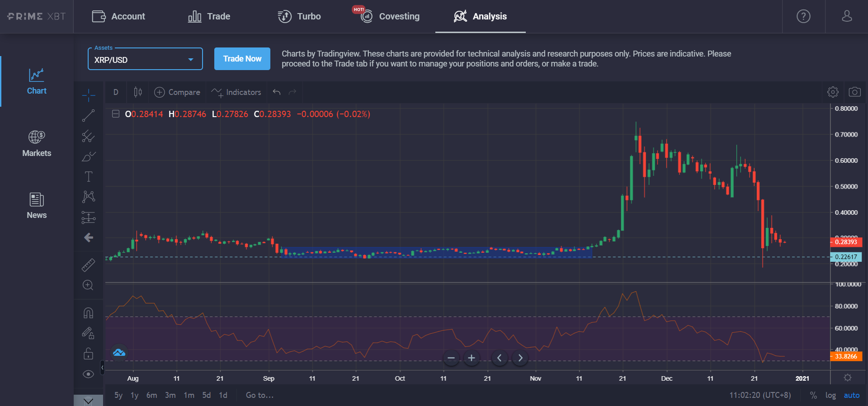Select the crosshair cursor tool

pyautogui.click(x=89, y=95)
